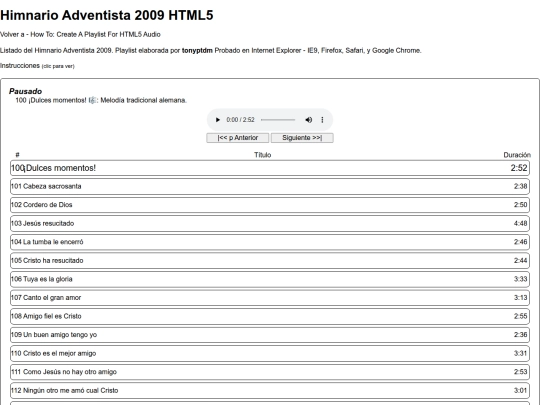Select track 104 La tumba le encerró
The image size is (540, 405).
270,242
